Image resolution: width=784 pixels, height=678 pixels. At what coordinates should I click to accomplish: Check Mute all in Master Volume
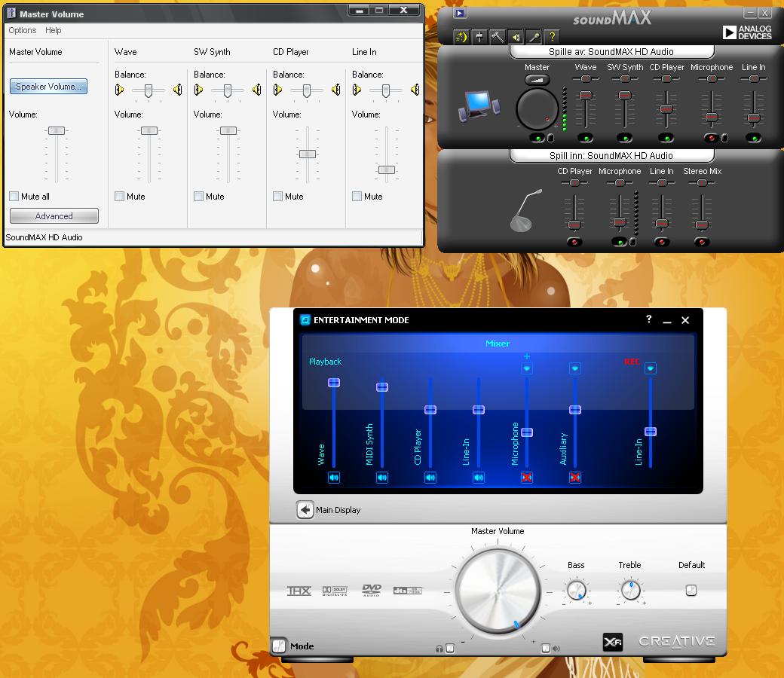tap(14, 197)
